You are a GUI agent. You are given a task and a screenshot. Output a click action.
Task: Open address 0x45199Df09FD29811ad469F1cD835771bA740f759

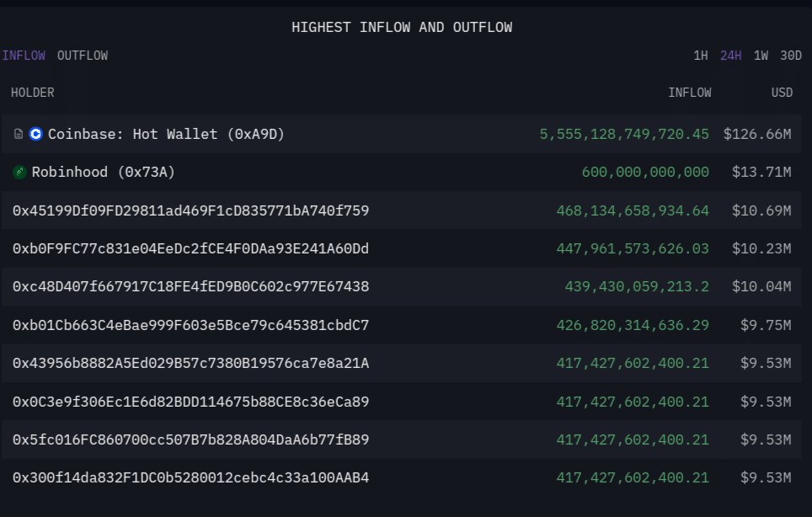[190, 211]
